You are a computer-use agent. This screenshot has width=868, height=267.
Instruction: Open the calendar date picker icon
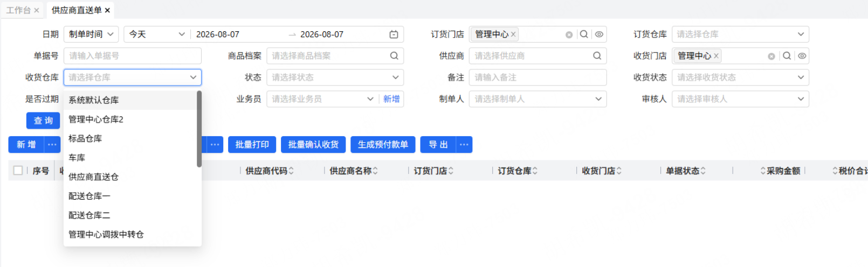pyautogui.click(x=394, y=34)
